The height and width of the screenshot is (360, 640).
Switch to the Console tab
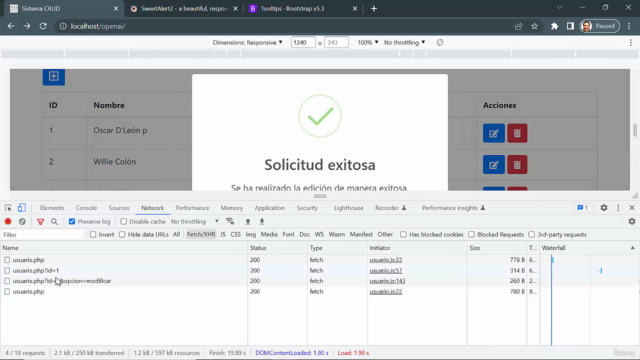86,208
